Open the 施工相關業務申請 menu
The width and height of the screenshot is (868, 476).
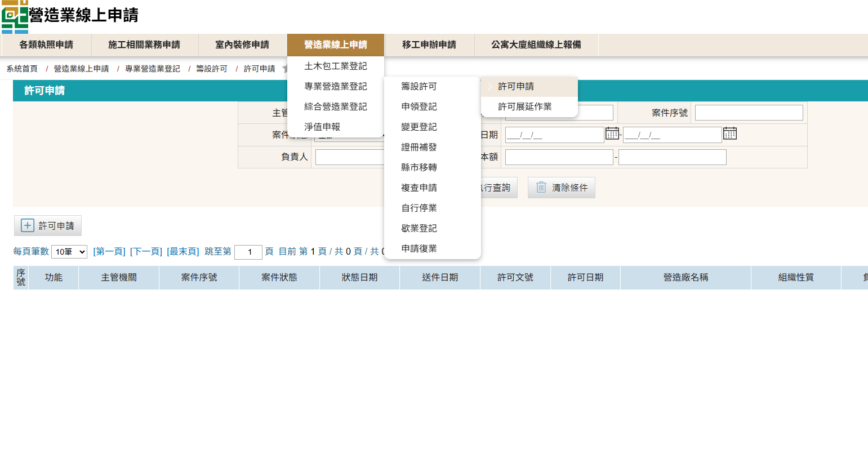(144, 45)
